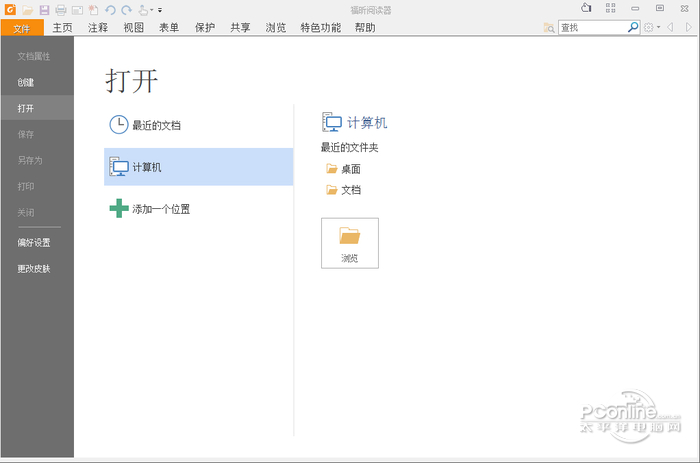700x463 pixels.
Task: Open the 桌面 recent folder
Action: point(343,169)
